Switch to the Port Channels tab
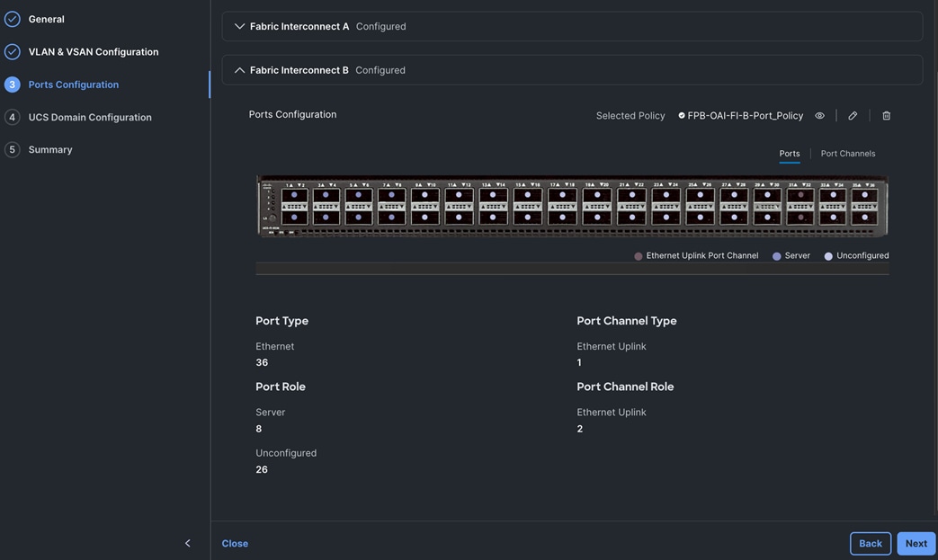Viewport: 938px width, 560px height. pyautogui.click(x=848, y=154)
